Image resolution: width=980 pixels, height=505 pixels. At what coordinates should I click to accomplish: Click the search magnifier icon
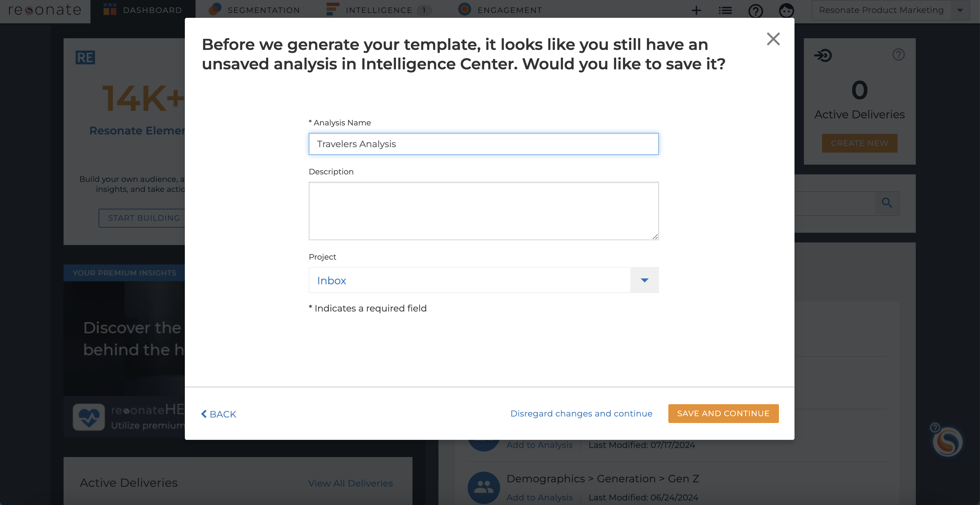[x=887, y=203]
